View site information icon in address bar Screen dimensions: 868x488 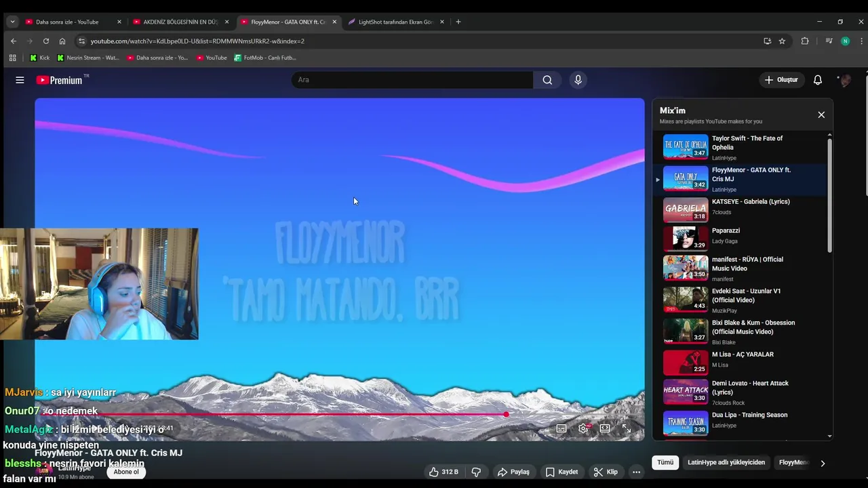point(82,41)
